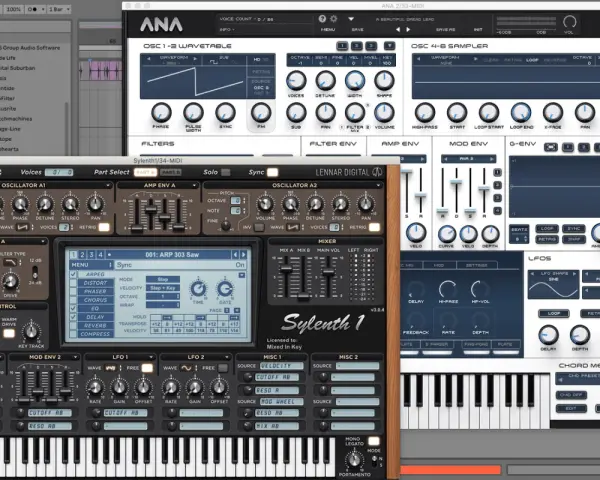Image resolution: width=600 pixels, height=480 pixels.
Task: Click the ANA OSC Detune knob
Action: (325, 81)
